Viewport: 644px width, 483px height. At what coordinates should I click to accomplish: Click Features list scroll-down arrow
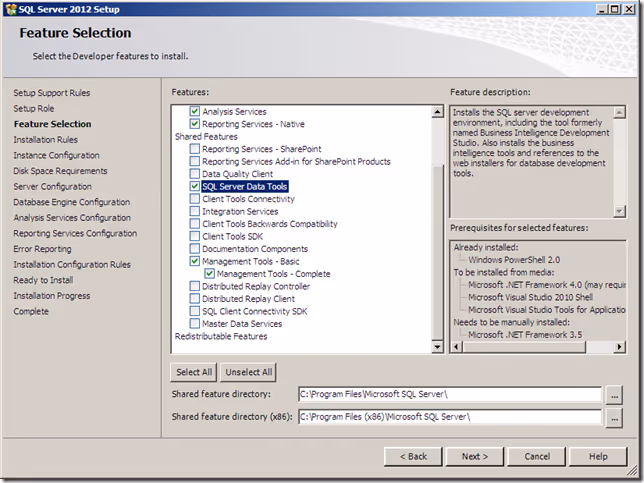(x=437, y=347)
